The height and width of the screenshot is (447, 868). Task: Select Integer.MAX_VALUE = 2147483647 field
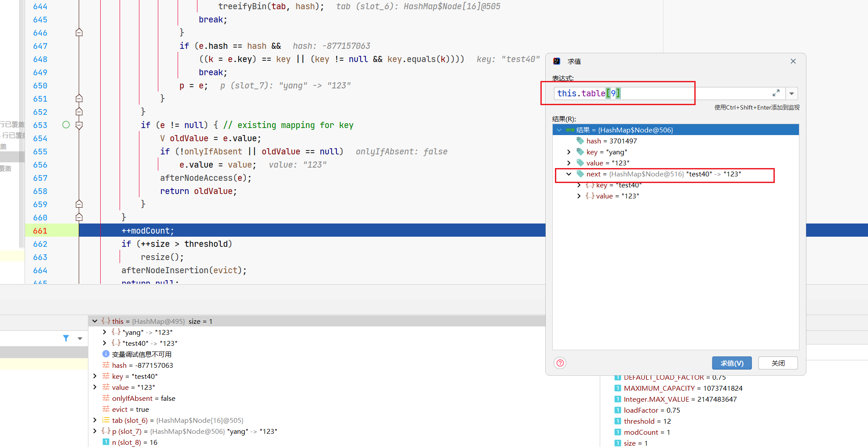(x=680, y=399)
